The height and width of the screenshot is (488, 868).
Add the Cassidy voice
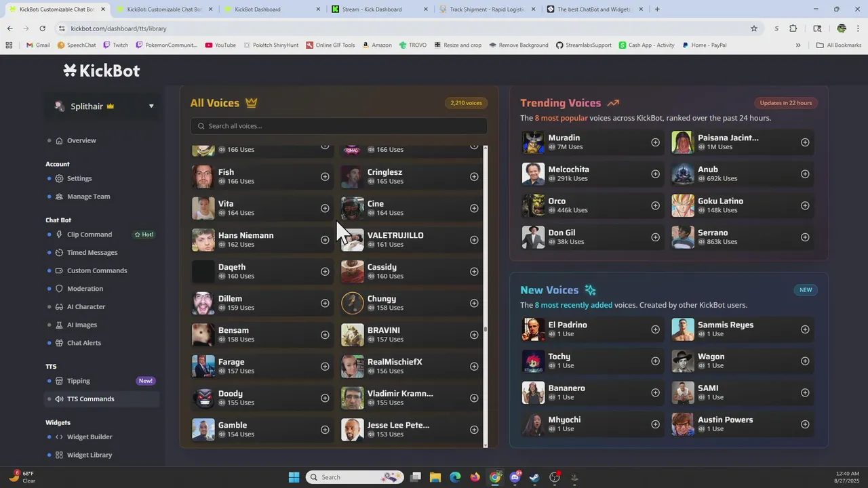(x=474, y=271)
